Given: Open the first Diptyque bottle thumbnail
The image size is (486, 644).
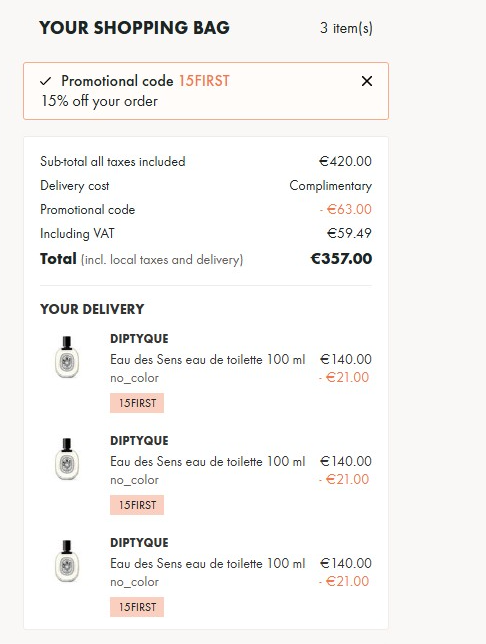Looking at the screenshot, I should [67, 357].
